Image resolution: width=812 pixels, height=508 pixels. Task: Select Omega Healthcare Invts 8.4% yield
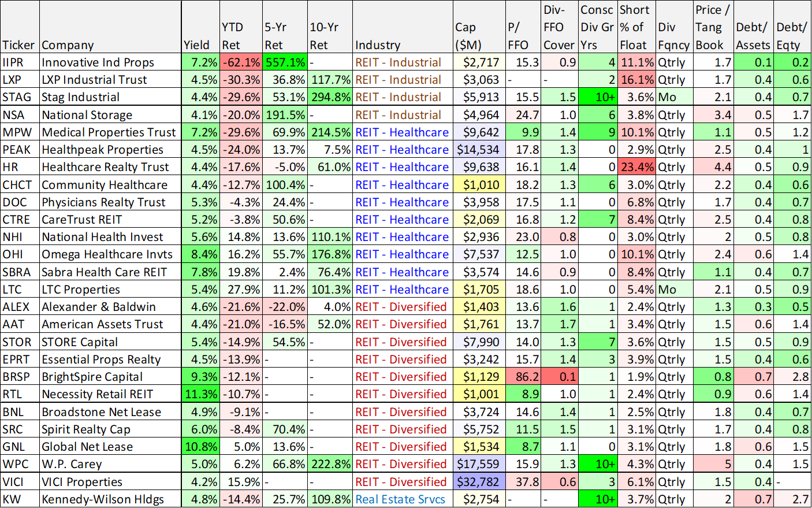pos(200,254)
